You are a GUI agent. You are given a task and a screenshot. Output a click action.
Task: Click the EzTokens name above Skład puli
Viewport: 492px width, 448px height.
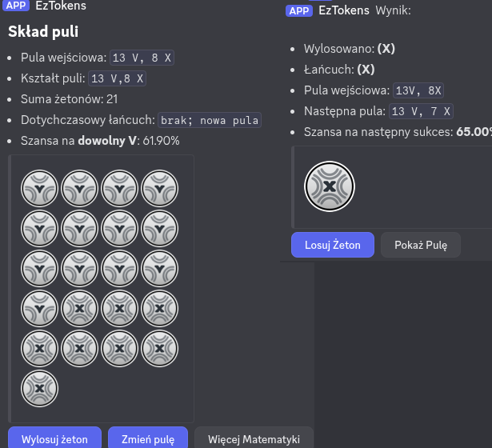[61, 6]
